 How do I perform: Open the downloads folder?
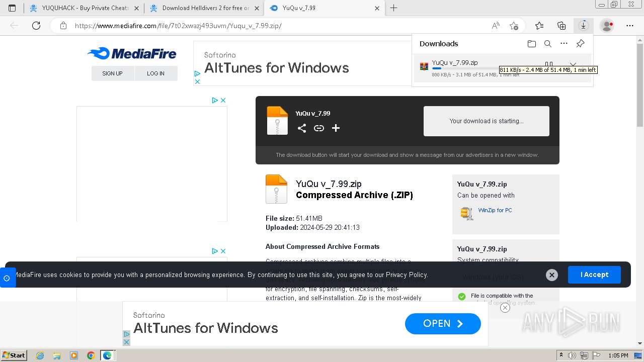[532, 44]
